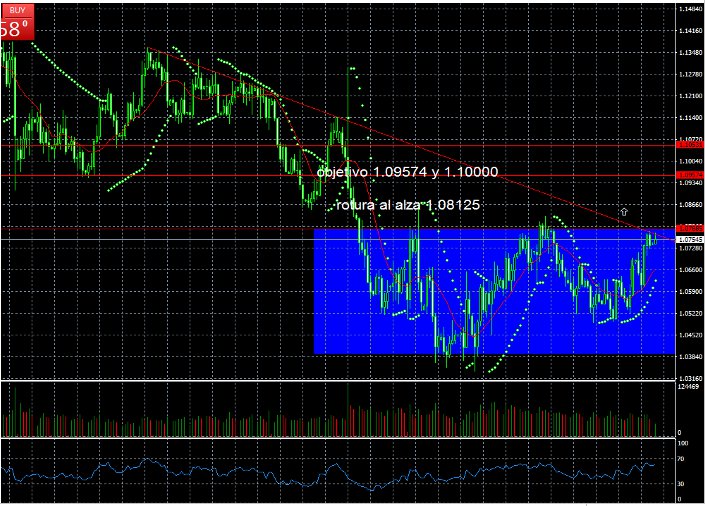The height and width of the screenshot is (506, 705).
Task: Select the small up arrow marker
Action: (623, 212)
